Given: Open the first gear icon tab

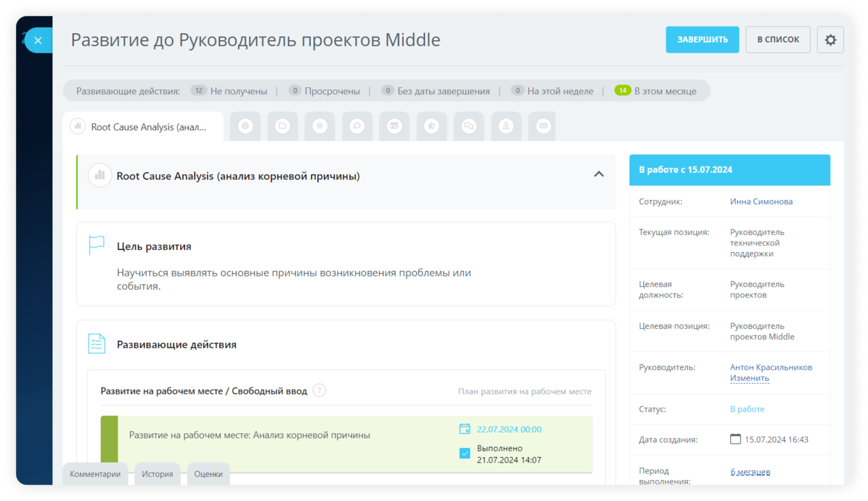Looking at the screenshot, I should pyautogui.click(x=245, y=126).
